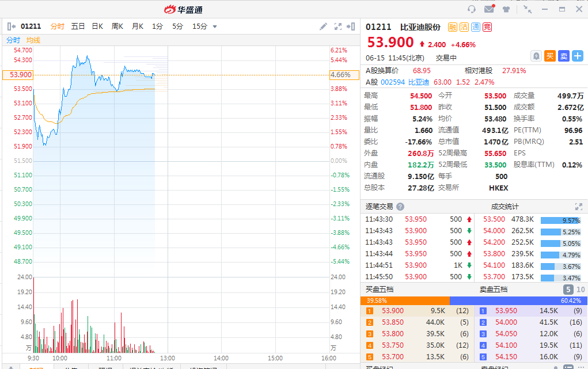The height and width of the screenshot is (369, 588).
Task: Expand chart to fullscreen icon
Action: pos(338,26)
